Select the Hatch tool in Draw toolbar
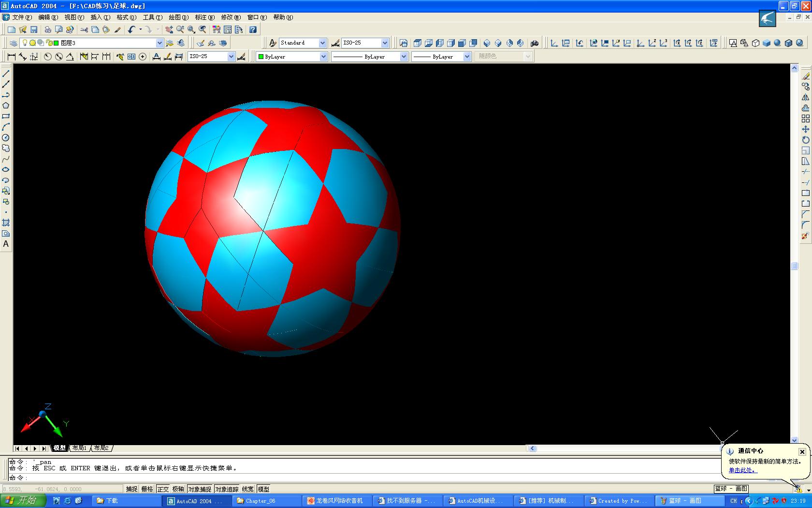812x508 pixels. (6, 223)
